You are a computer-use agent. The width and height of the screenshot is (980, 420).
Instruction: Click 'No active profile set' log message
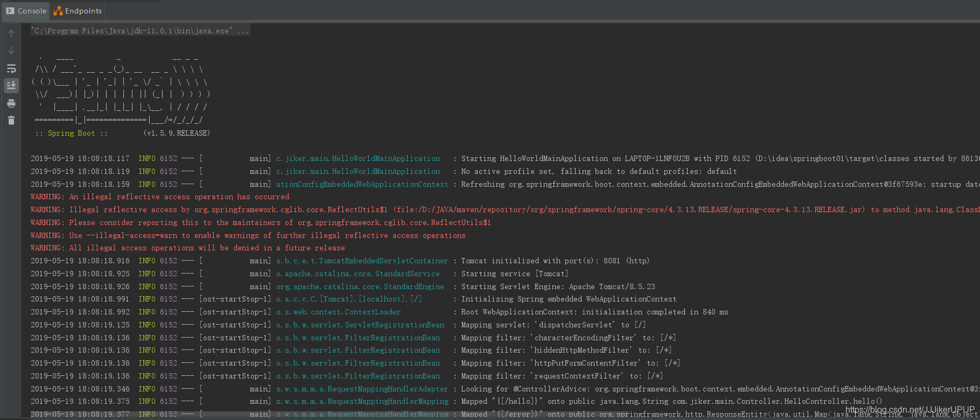[x=599, y=171]
